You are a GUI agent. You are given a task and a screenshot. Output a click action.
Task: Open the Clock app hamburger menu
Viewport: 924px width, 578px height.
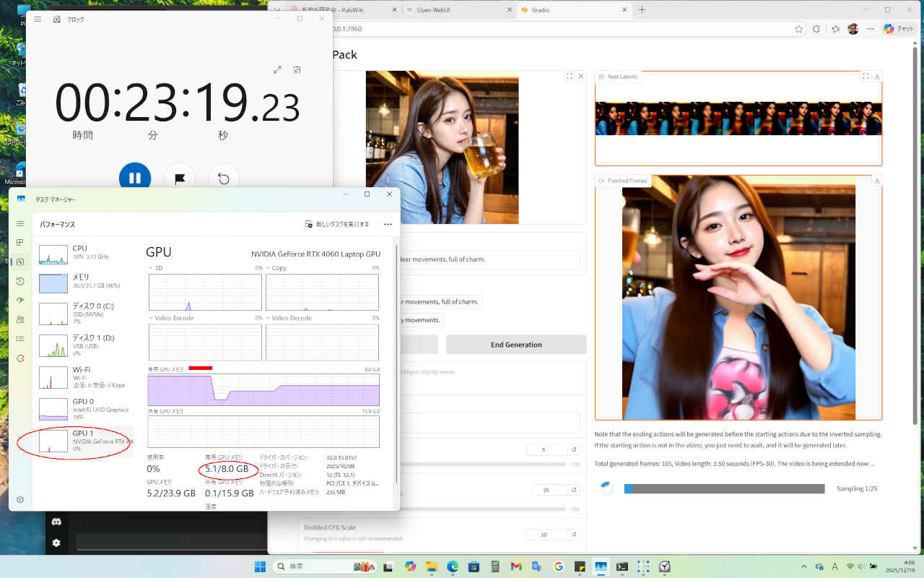[x=38, y=19]
